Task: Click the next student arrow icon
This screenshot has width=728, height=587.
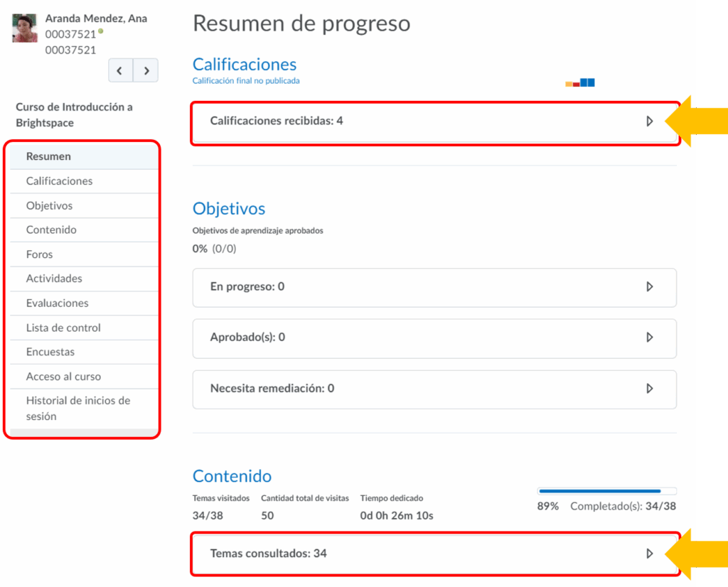Action: [146, 71]
